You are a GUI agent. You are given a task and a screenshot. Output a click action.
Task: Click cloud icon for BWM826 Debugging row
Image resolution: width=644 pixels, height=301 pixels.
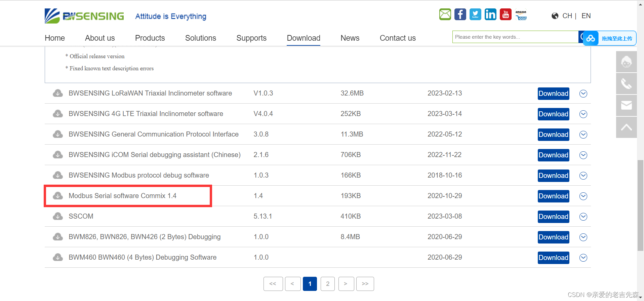tap(58, 237)
